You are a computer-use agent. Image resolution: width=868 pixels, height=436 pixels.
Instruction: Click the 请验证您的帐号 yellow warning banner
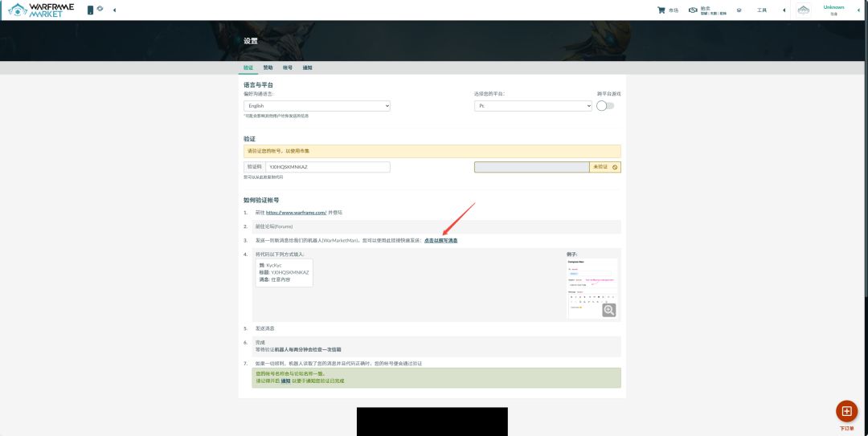pos(432,151)
